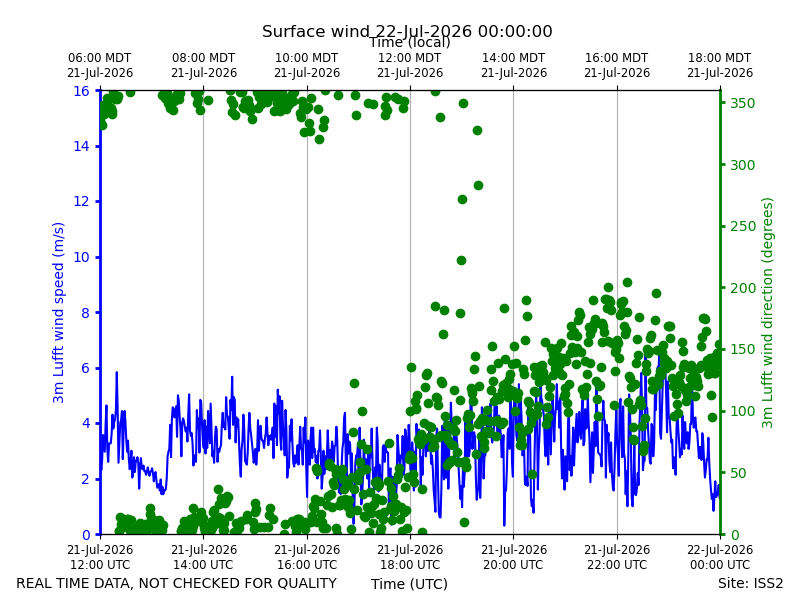Select the 08:00 MDT top axis tick label
Viewport: 800px width, 600px height.
204,65
